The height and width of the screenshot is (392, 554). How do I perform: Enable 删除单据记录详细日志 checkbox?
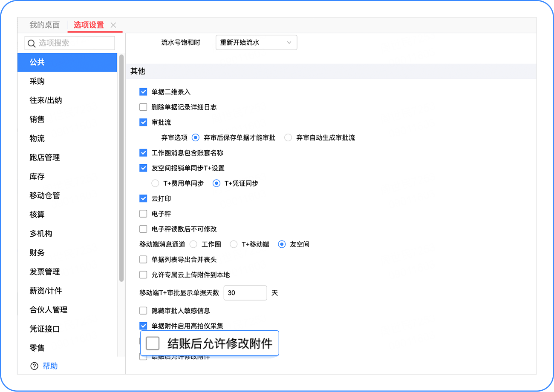tap(143, 107)
